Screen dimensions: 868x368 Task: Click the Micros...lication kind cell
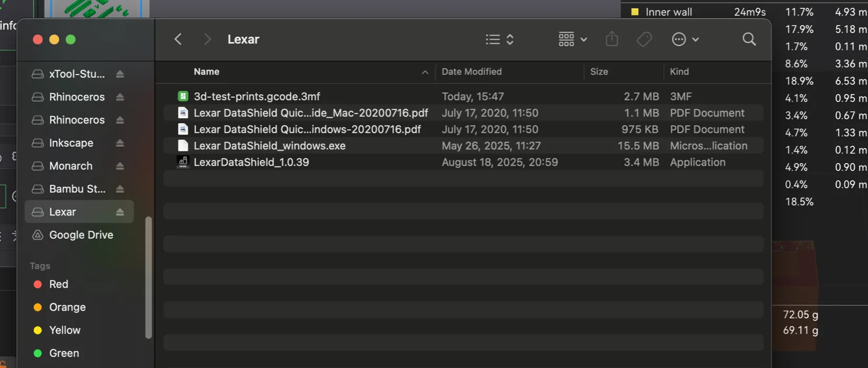point(708,146)
